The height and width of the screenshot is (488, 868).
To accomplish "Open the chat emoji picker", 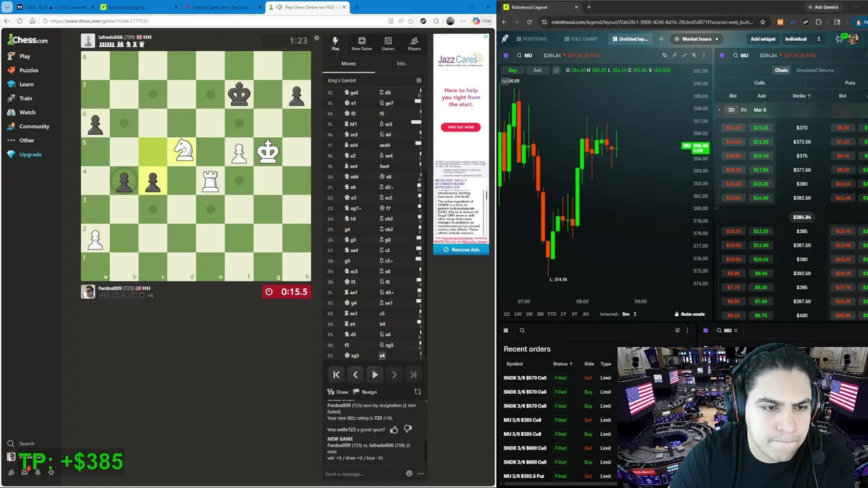I will coord(409,474).
